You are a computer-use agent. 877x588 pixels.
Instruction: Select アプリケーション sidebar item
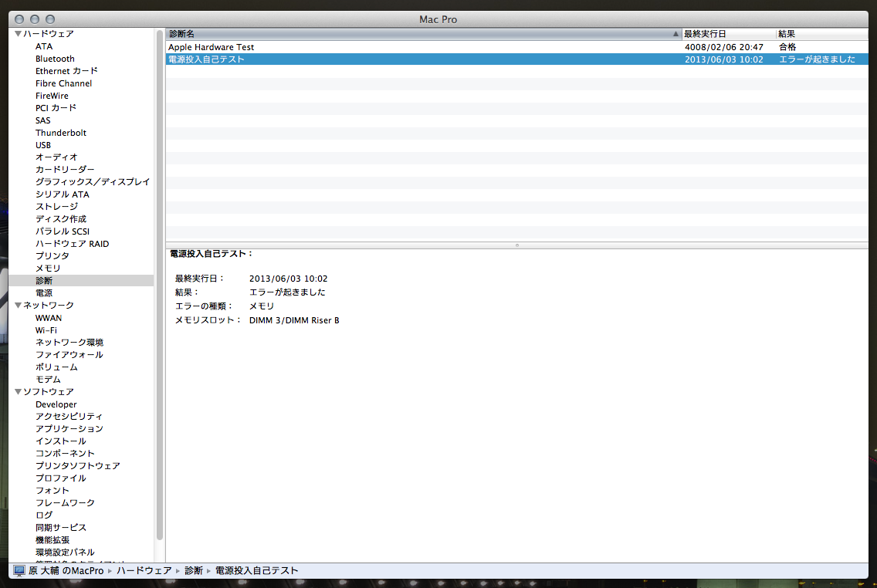69,429
